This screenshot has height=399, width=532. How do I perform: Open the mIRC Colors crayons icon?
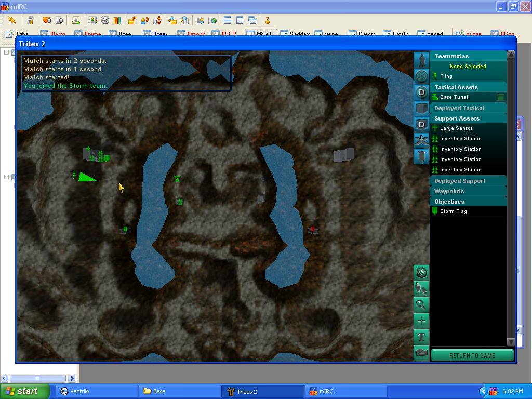coord(117,20)
